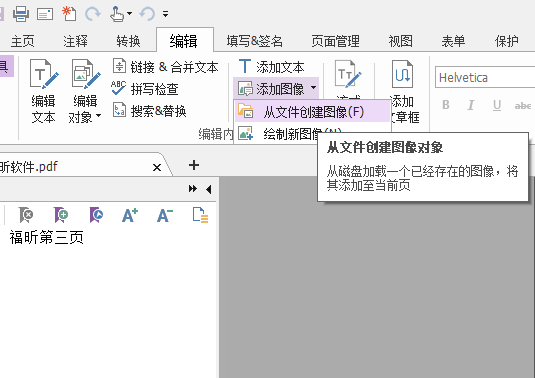Switch to the 注释 ribbon tab
This screenshot has height=378, width=535.
[x=75, y=41]
